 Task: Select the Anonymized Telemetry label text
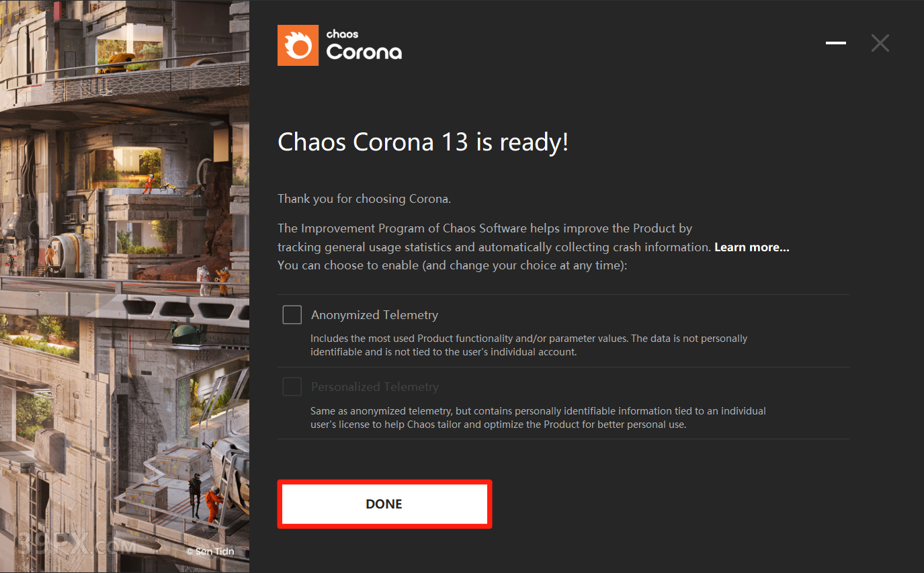point(374,314)
